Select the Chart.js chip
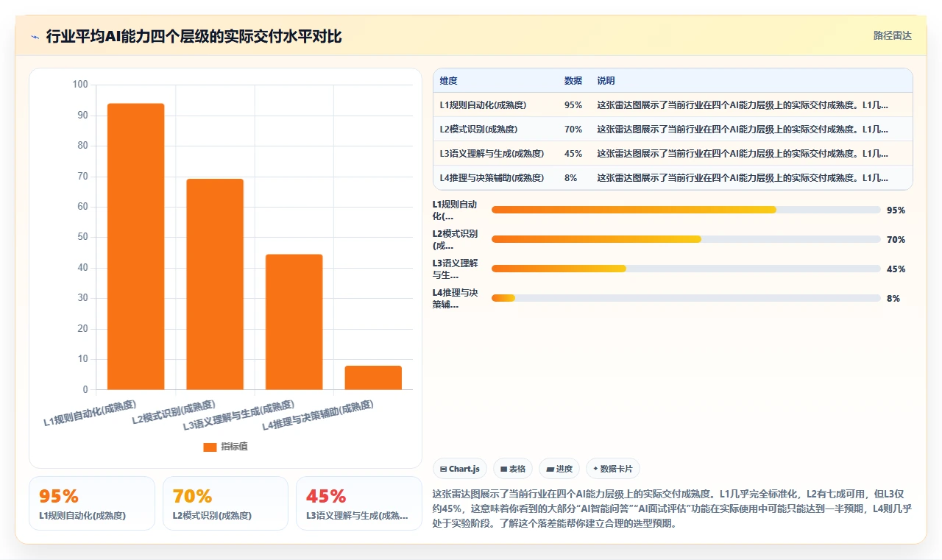The width and height of the screenshot is (942, 560). click(x=460, y=469)
